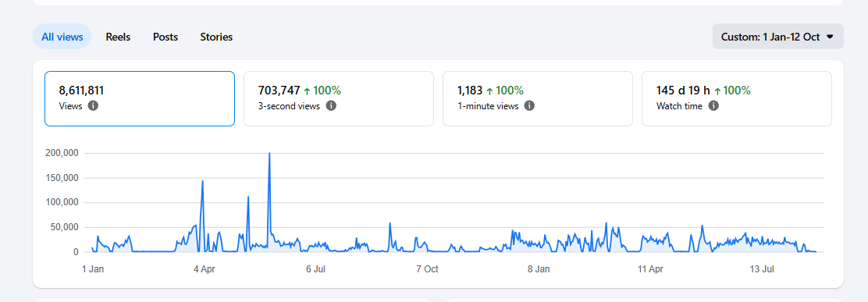Click the 703,747 value text
Image resolution: width=868 pixels, height=302 pixels.
[x=279, y=91]
